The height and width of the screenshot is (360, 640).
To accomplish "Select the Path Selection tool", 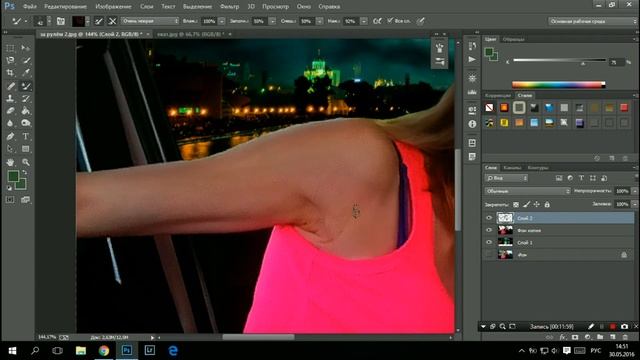I will [x=10, y=149].
